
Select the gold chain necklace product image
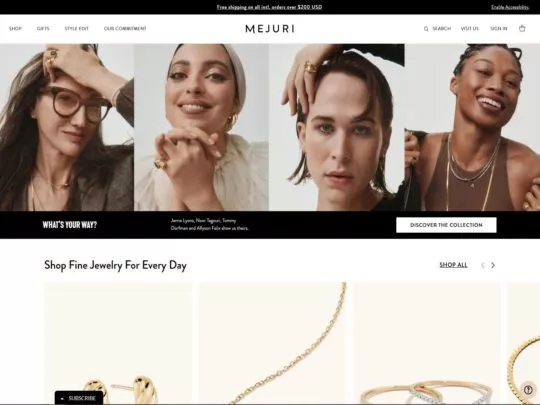point(272,343)
